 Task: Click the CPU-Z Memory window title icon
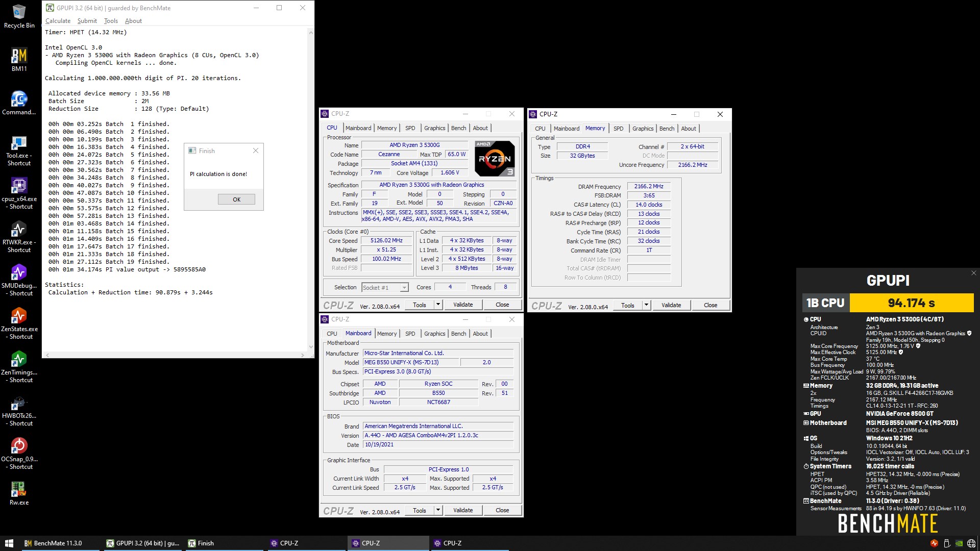coord(533,114)
